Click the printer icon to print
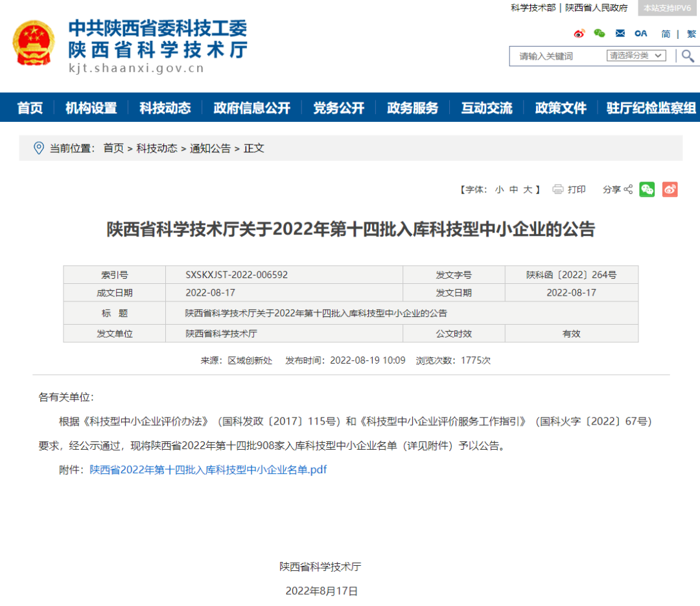The image size is (700, 606). [558, 189]
